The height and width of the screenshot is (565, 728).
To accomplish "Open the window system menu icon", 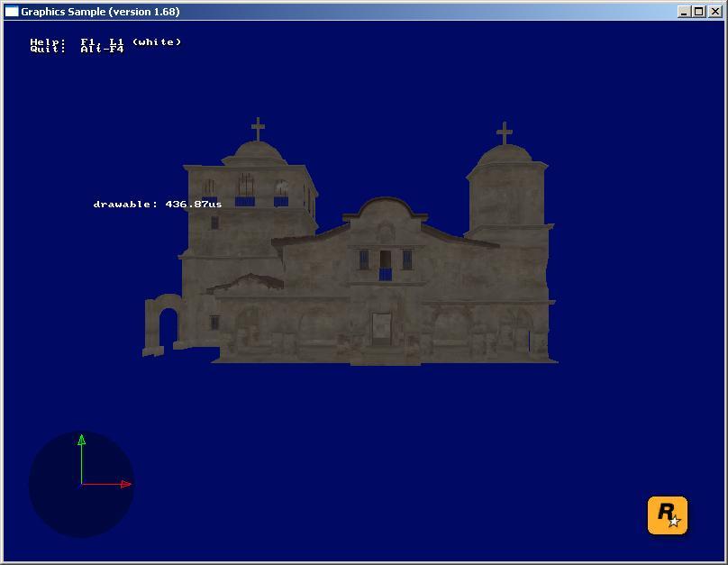I will [11, 11].
